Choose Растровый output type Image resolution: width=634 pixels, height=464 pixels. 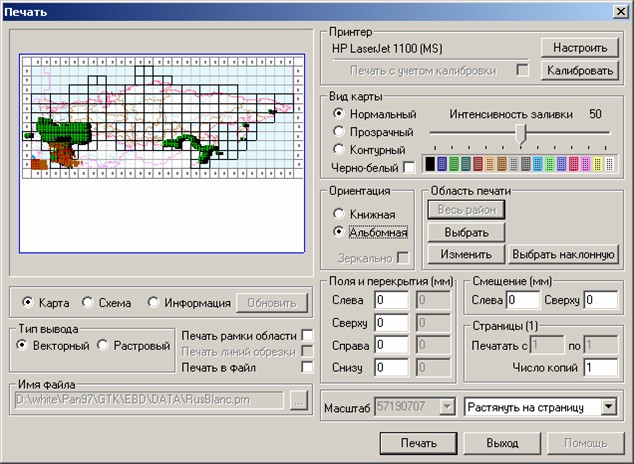(x=103, y=345)
